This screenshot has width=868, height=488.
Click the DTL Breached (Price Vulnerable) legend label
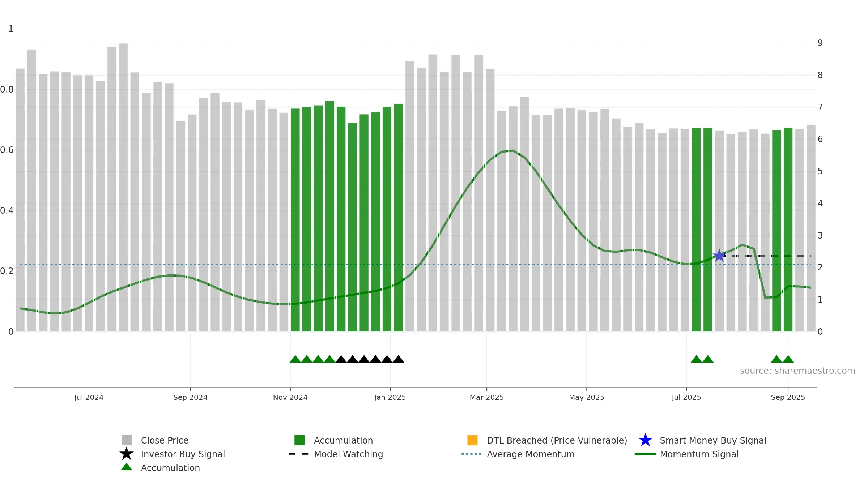tap(557, 440)
